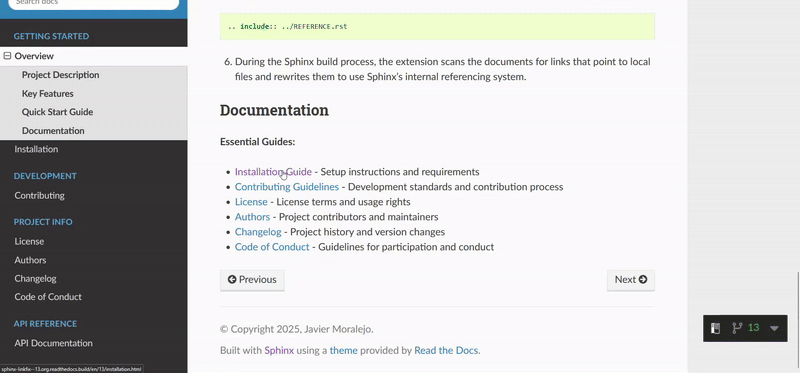
Task: Click the Search docs input field
Action: tap(94, 3)
